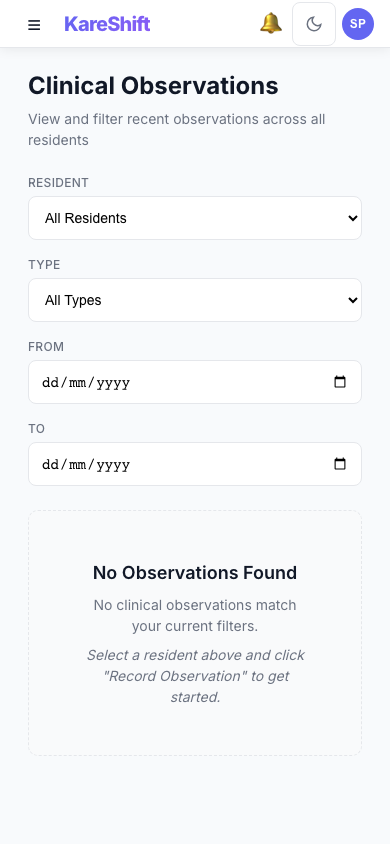Open the calendar picker icon in the From field
The image size is (390, 844).
point(340,382)
